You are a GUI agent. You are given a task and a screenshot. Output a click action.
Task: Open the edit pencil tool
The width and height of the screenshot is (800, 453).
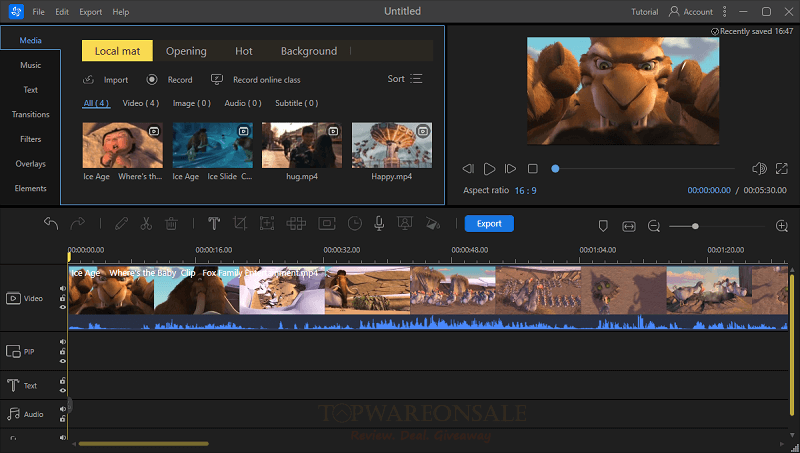pyautogui.click(x=121, y=223)
